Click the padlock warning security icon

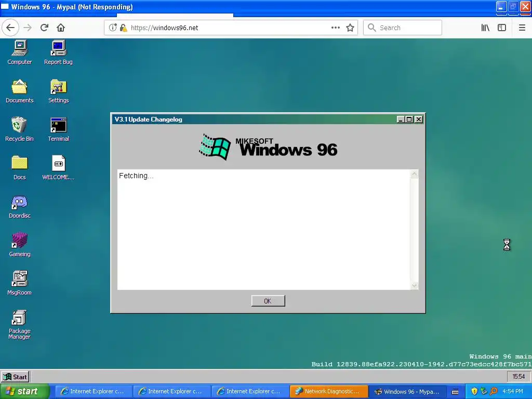coord(123,28)
